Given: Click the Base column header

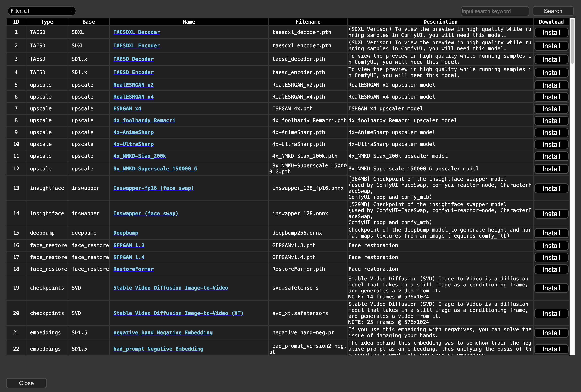Looking at the screenshot, I should (x=88, y=22).
